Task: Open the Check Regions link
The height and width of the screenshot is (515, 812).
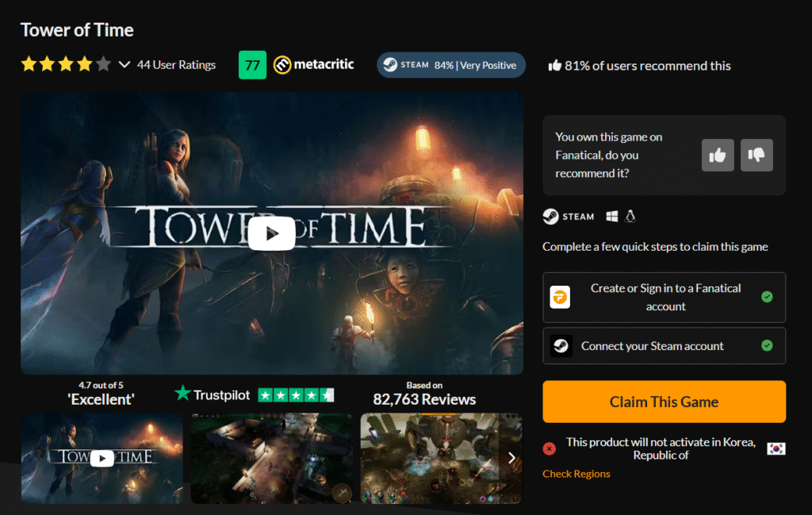Action: pos(576,474)
